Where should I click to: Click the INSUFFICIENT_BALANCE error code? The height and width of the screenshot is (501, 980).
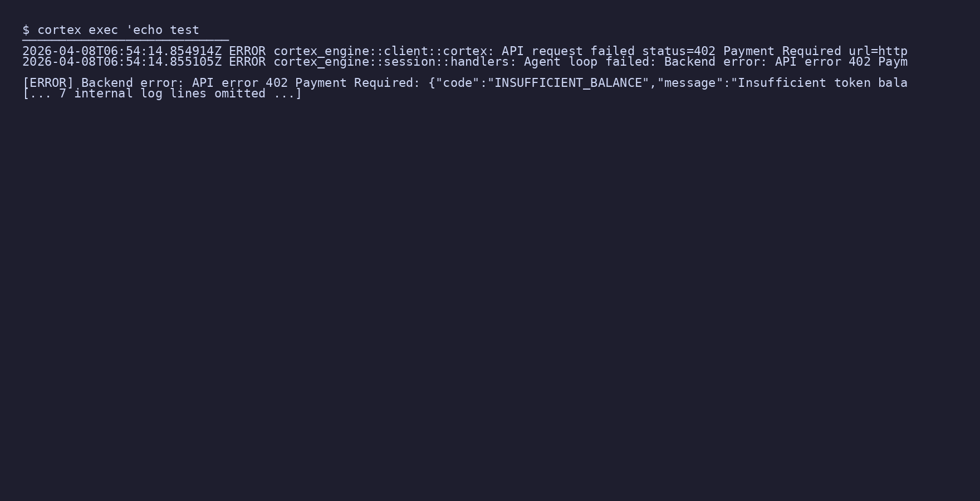tap(568, 83)
